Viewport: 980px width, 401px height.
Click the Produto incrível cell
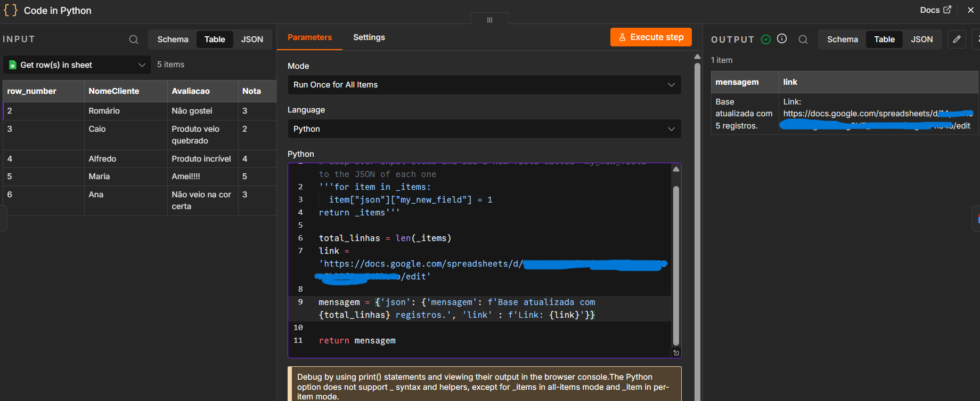tap(202, 159)
